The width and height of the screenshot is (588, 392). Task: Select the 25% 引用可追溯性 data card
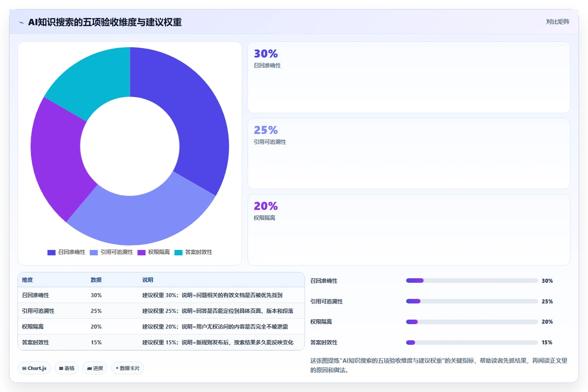coord(409,153)
